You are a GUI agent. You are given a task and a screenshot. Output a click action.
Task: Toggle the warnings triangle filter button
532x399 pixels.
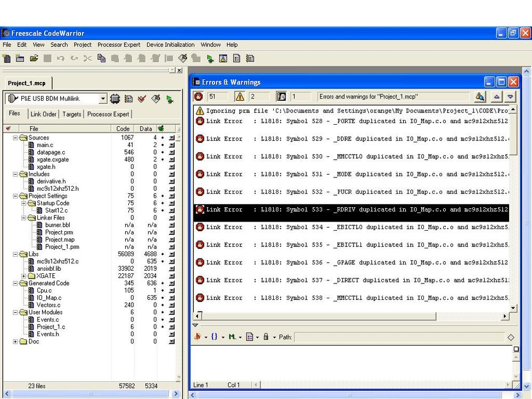(240, 97)
